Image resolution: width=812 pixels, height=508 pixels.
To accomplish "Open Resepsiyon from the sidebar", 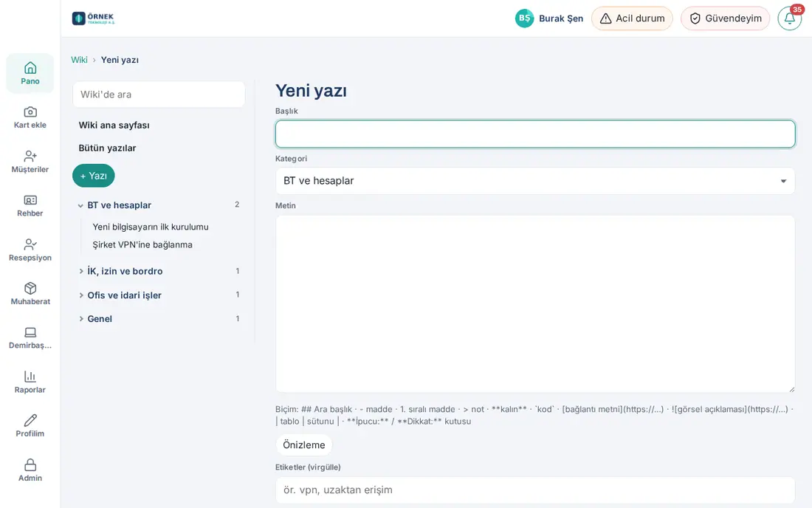I will (x=30, y=250).
